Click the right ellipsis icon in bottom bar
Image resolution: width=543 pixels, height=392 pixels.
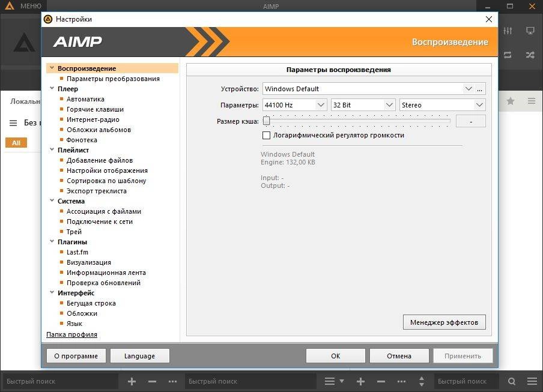[401, 382]
